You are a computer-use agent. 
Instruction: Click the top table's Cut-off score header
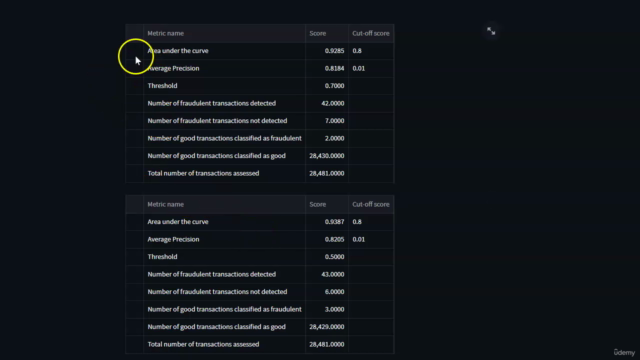coord(371,33)
